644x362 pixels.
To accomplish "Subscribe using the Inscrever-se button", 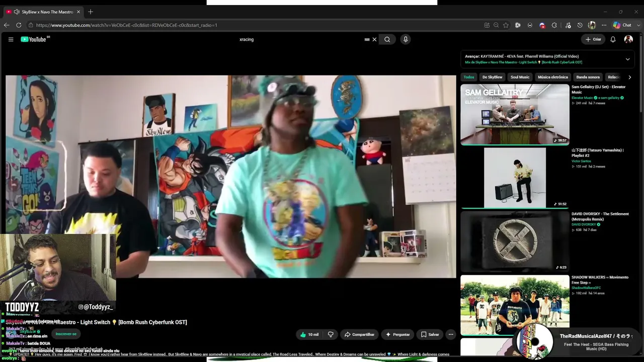I will 66,334.
